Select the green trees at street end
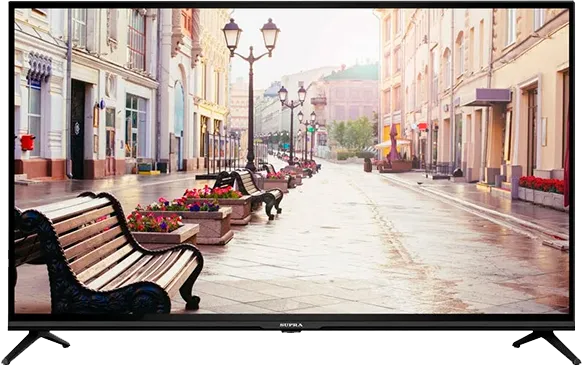 point(351,134)
